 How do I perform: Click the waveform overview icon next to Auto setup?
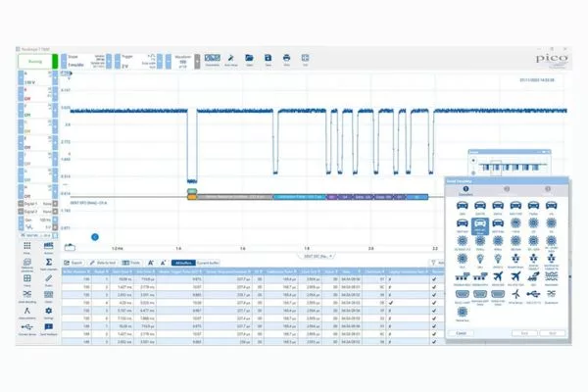[x=213, y=60]
